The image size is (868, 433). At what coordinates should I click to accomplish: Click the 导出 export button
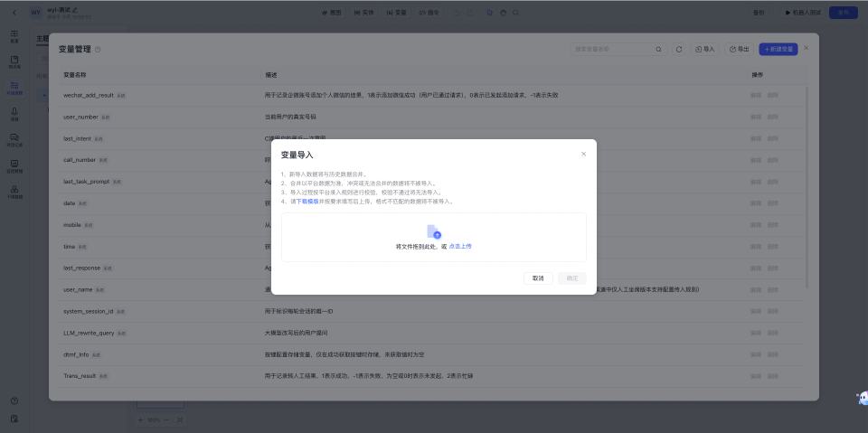(x=739, y=49)
